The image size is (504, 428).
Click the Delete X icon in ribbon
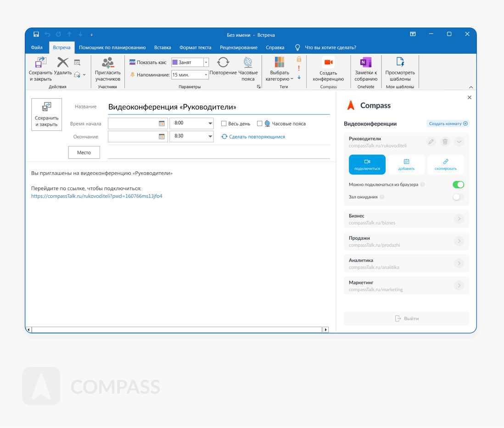63,62
